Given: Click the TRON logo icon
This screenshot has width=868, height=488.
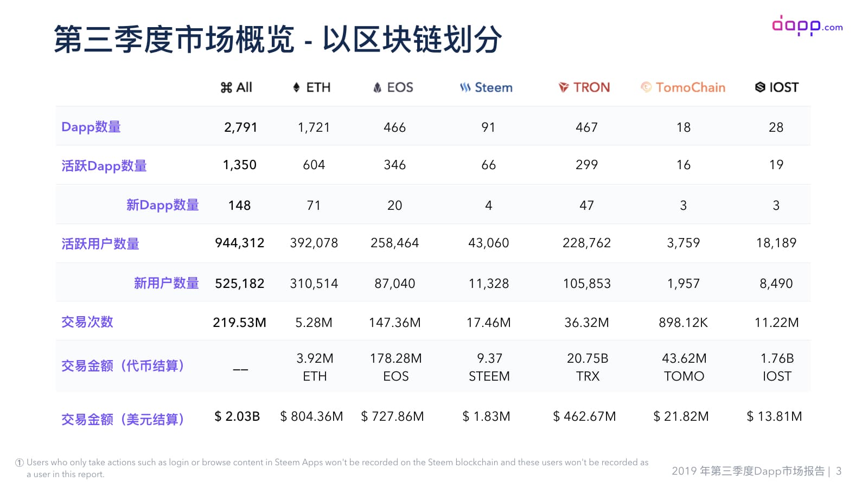Looking at the screenshot, I should (564, 87).
